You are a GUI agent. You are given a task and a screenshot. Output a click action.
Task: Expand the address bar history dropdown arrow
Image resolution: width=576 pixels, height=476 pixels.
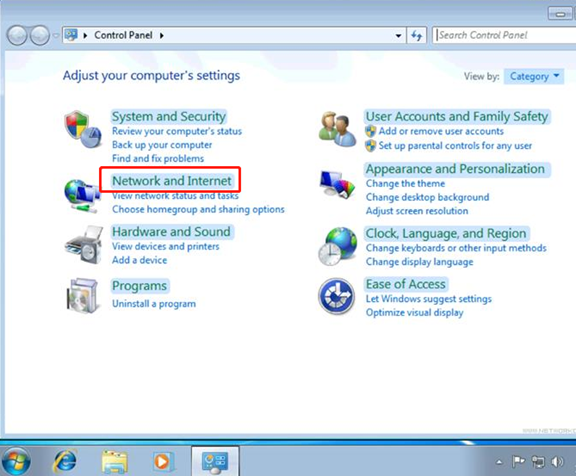coord(398,36)
